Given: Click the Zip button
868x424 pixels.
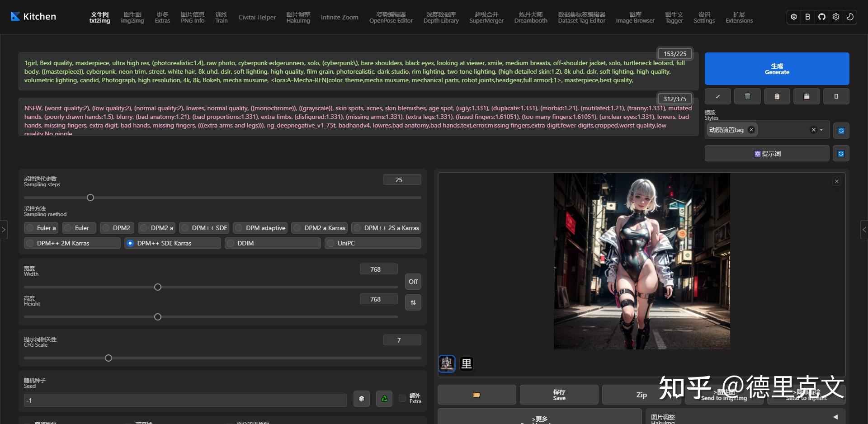Looking at the screenshot, I should [x=642, y=395].
